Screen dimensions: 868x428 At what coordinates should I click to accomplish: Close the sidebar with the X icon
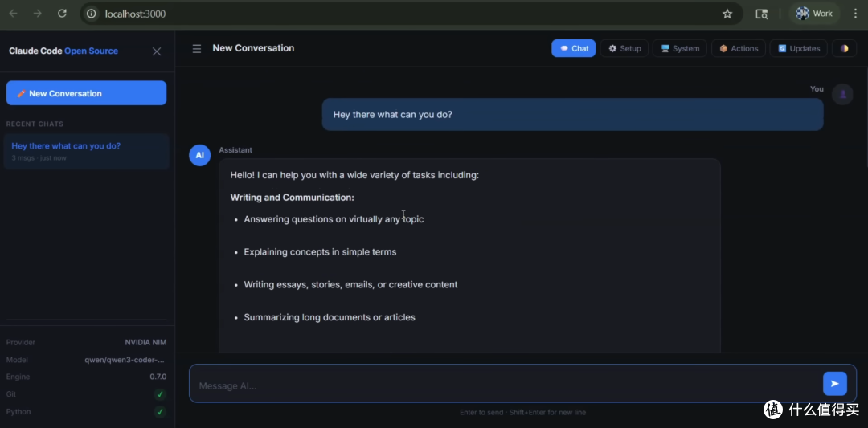click(x=157, y=51)
